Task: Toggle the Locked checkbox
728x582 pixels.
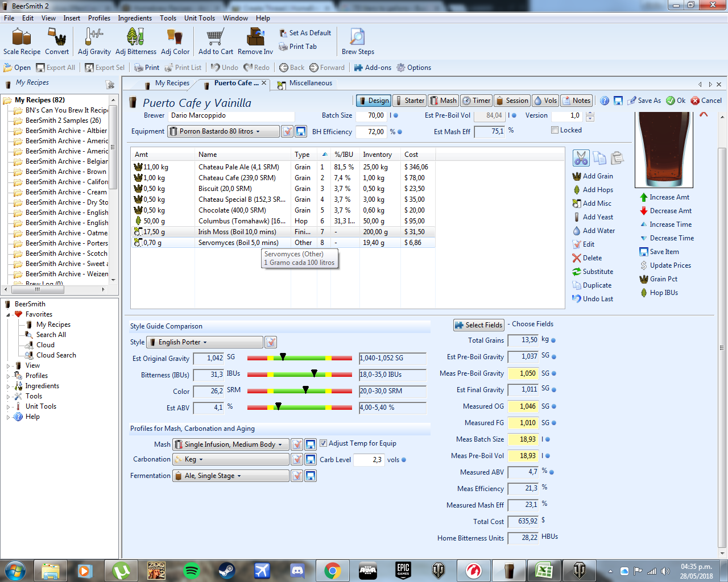Action: click(x=555, y=130)
